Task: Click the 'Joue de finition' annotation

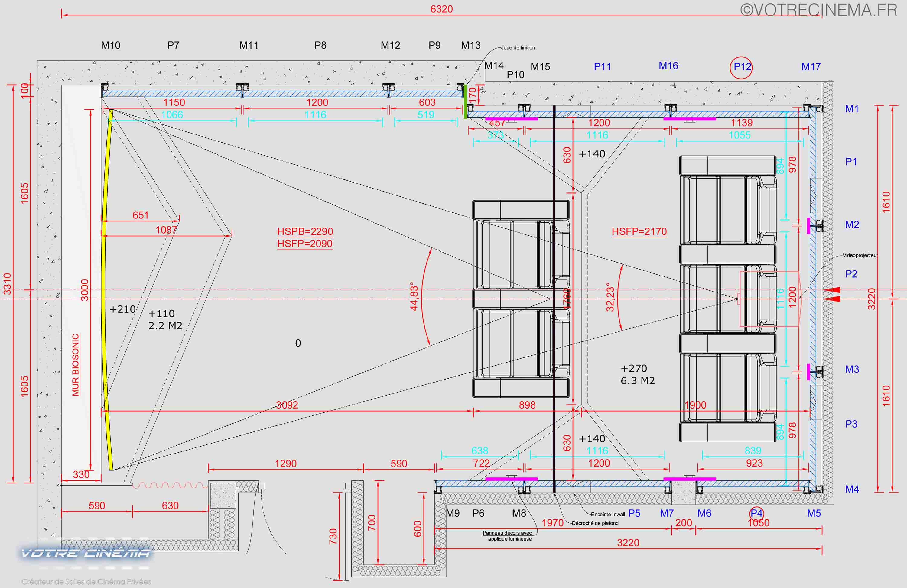Action: click(518, 48)
